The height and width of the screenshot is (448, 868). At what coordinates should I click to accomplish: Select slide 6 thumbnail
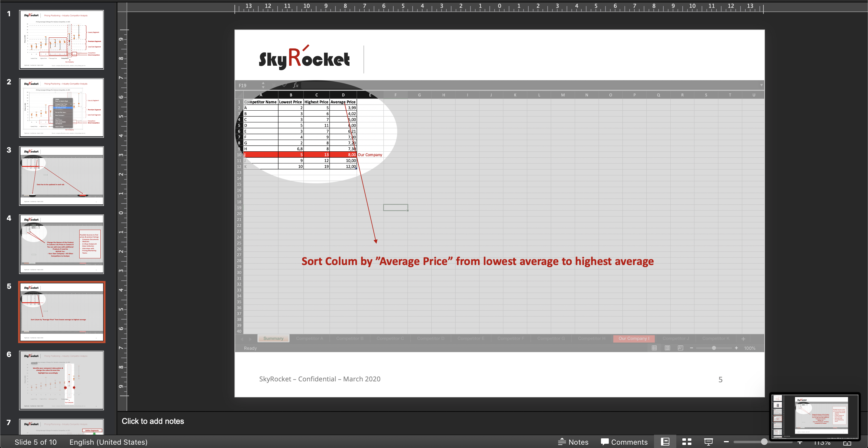(x=61, y=380)
